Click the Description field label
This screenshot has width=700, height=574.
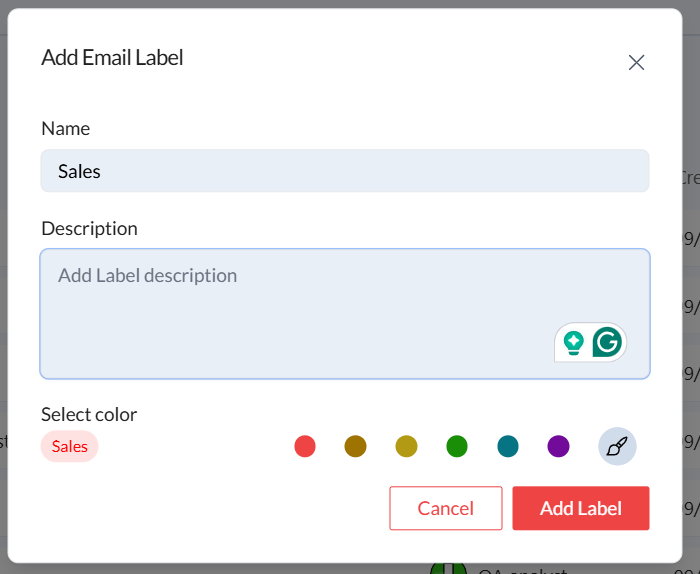pos(89,228)
